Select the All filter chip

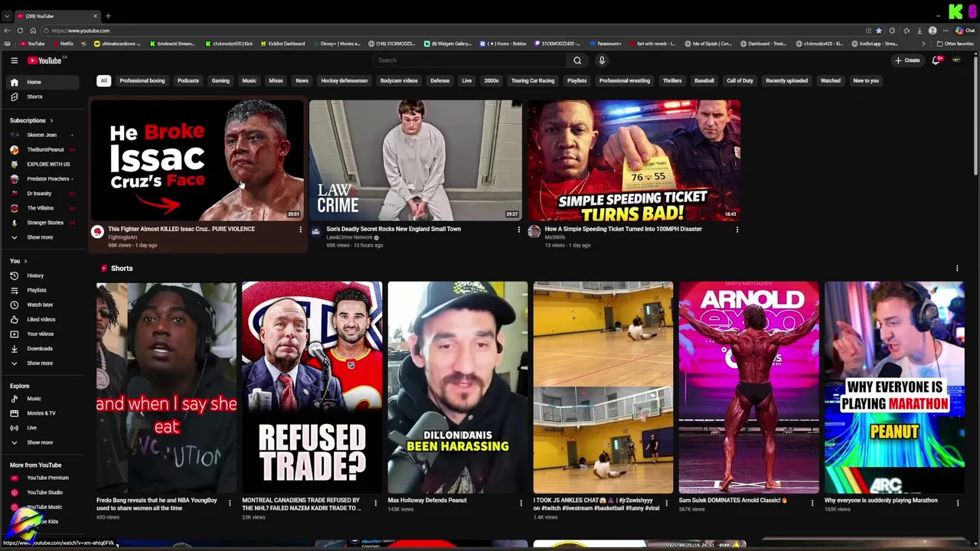[x=103, y=80]
